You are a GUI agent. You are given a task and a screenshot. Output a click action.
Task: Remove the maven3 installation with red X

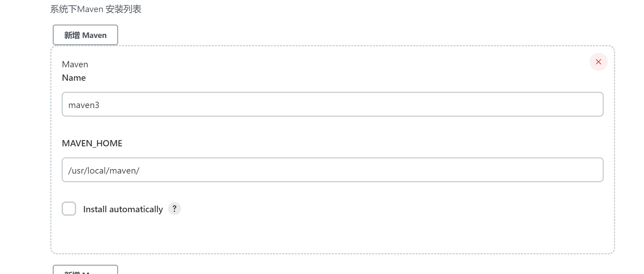(599, 62)
